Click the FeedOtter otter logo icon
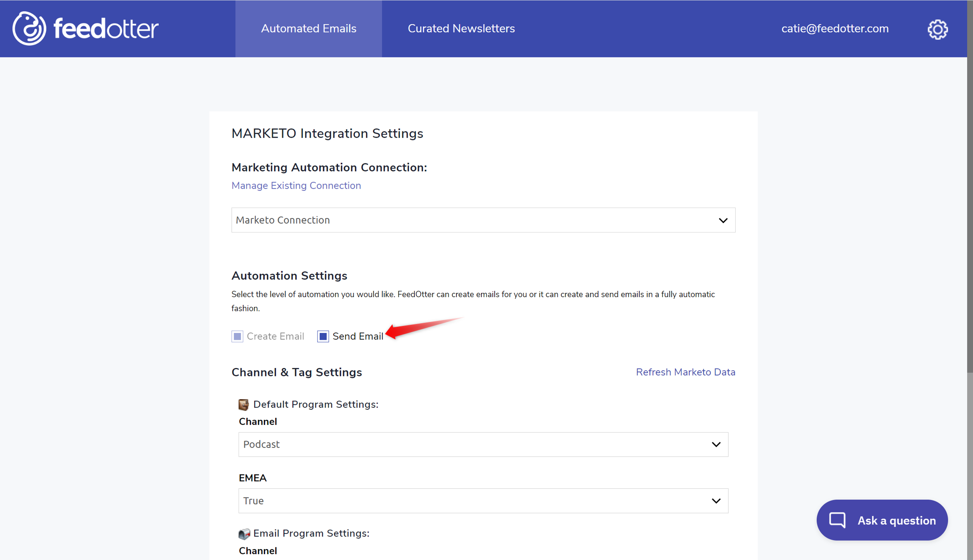Screen dimensions: 973x560 point(29,28)
